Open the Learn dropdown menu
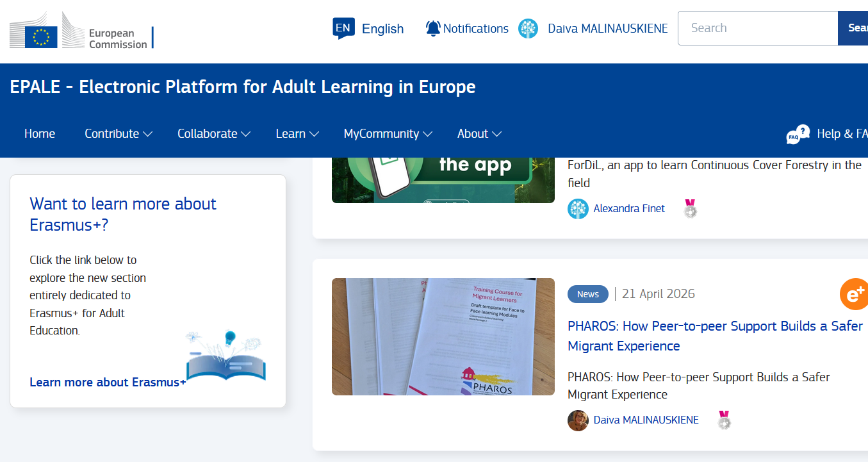 pos(297,133)
